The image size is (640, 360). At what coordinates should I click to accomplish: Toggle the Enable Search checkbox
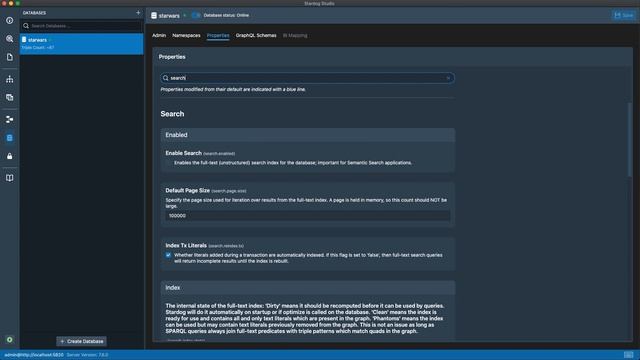pyautogui.click(x=168, y=163)
